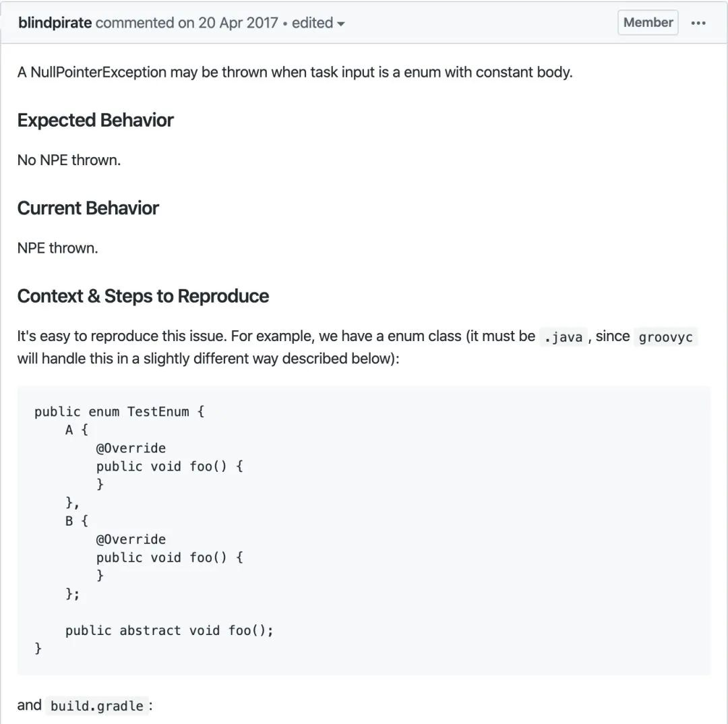Open blindpirate's profile link
This screenshot has width=728, height=724.
pyautogui.click(x=55, y=23)
